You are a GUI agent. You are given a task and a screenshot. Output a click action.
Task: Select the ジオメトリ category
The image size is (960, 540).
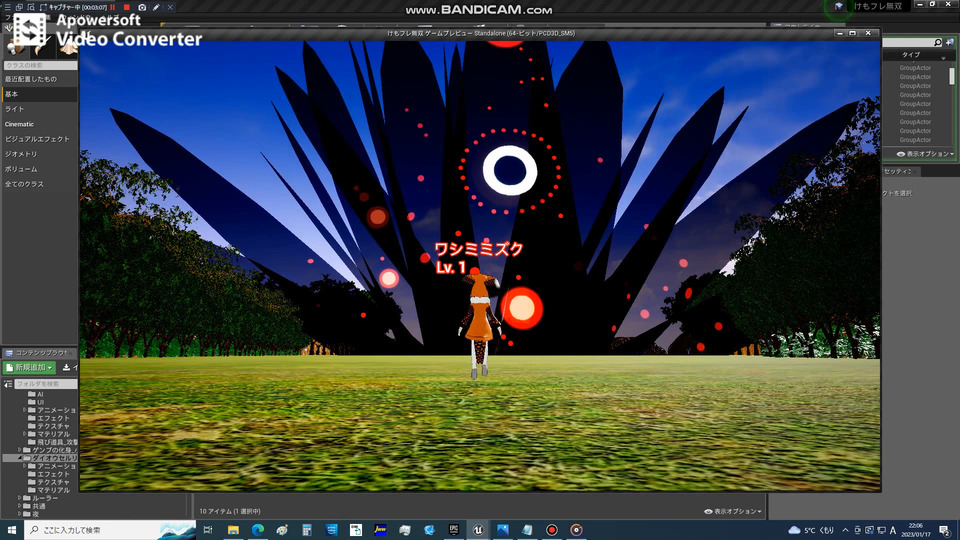(40, 154)
